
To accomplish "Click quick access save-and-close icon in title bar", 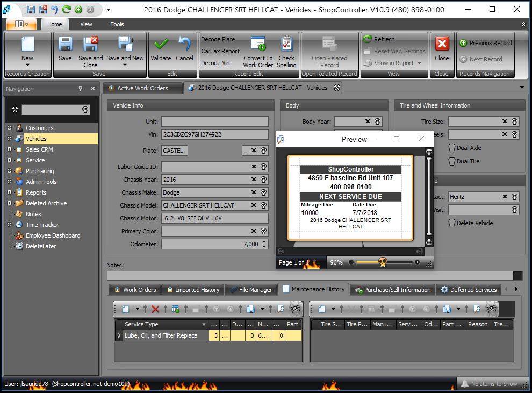I will 43,10.
